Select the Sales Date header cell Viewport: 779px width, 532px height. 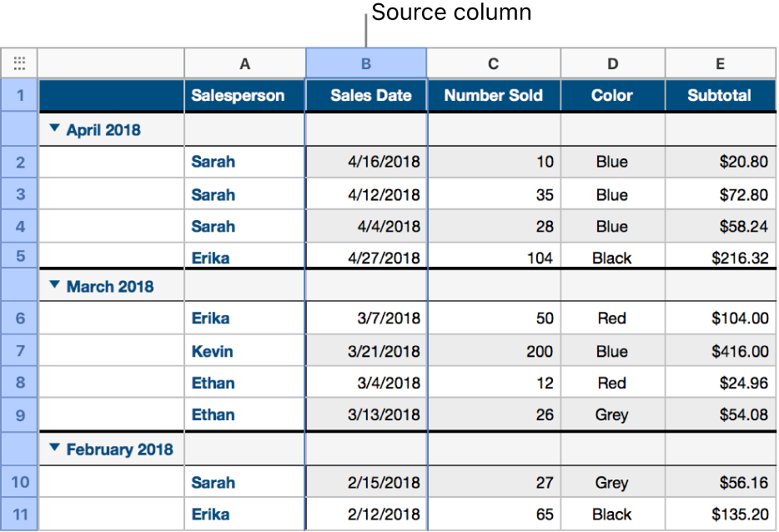[365, 95]
